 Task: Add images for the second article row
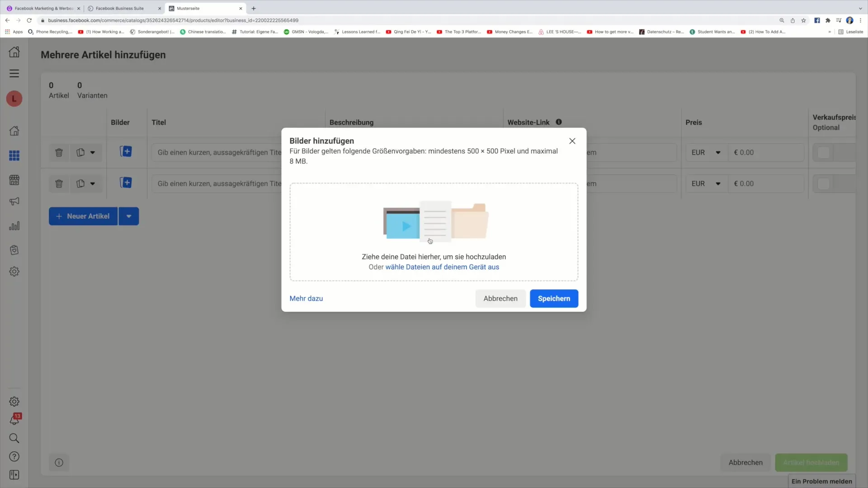tap(126, 183)
